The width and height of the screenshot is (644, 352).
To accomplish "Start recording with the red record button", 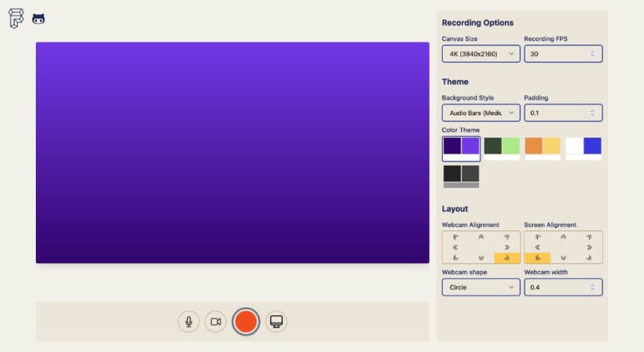I will coord(246,321).
